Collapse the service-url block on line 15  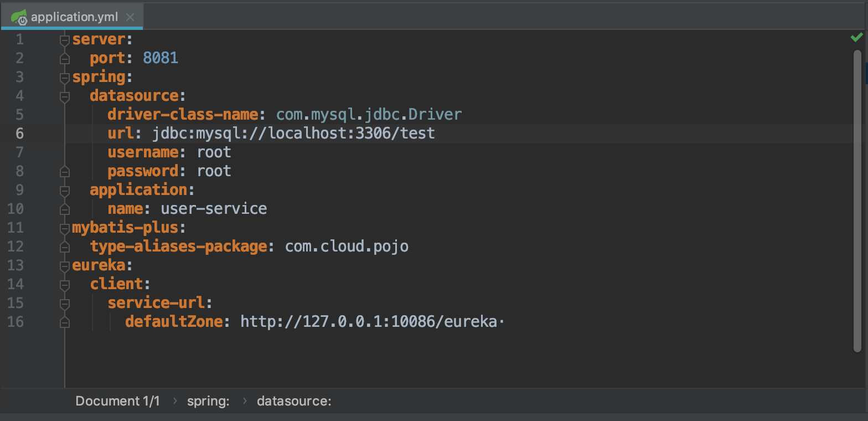pyautogui.click(x=65, y=303)
